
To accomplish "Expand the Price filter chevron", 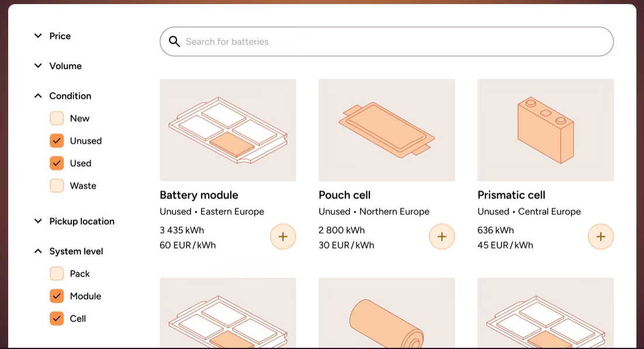I will (38, 36).
